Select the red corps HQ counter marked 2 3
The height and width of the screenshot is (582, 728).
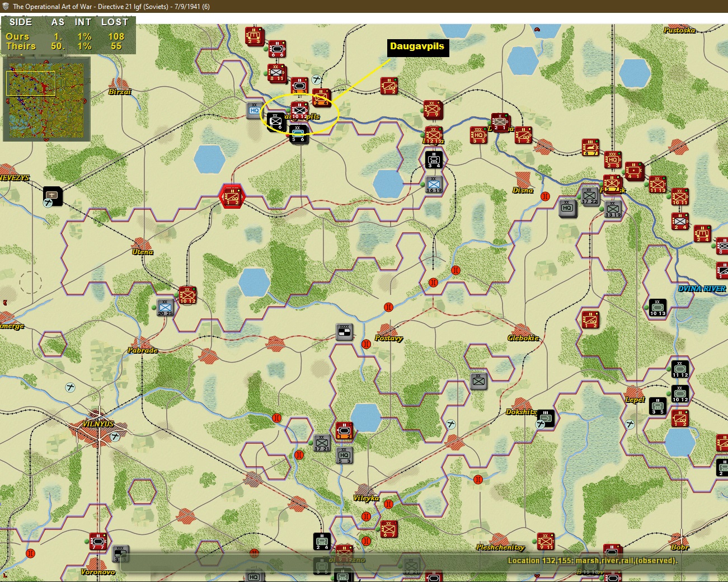click(x=613, y=159)
